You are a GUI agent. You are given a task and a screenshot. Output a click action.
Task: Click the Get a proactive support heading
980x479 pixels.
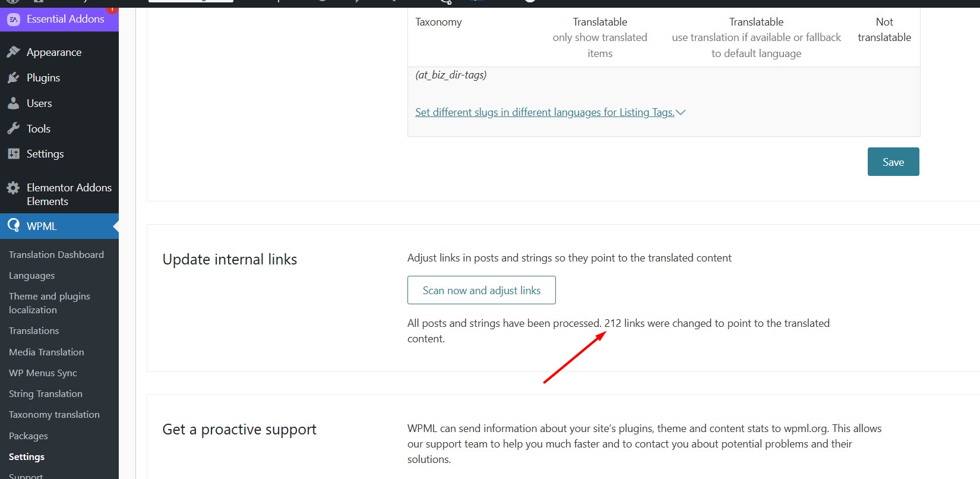pyautogui.click(x=239, y=430)
